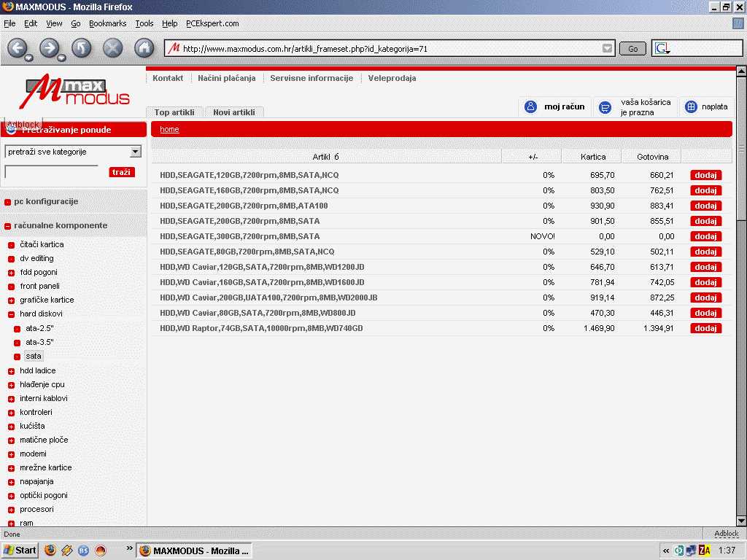Expand the grafičke kartice category
747x560 pixels.
click(12, 300)
